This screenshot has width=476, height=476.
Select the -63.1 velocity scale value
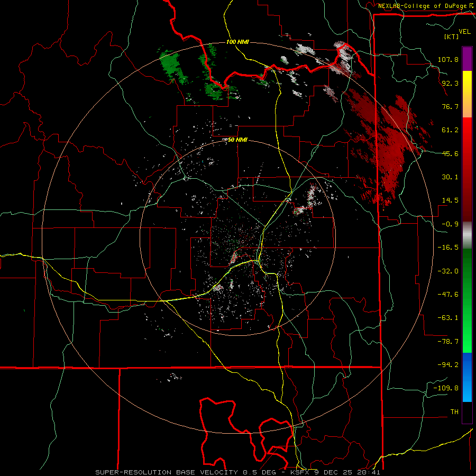[x=448, y=318]
